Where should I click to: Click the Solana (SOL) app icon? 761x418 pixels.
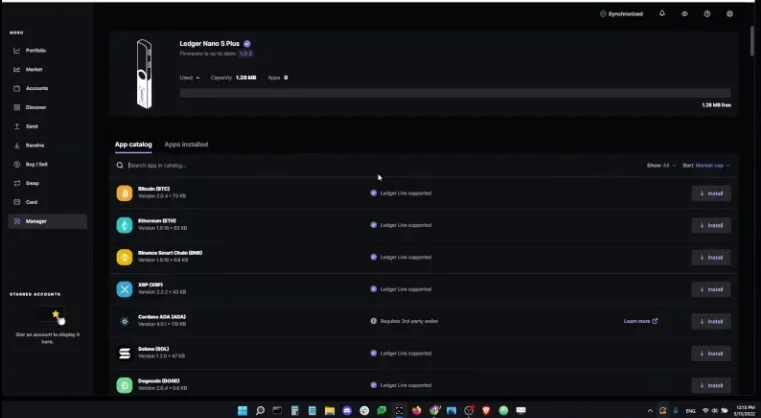(124, 353)
